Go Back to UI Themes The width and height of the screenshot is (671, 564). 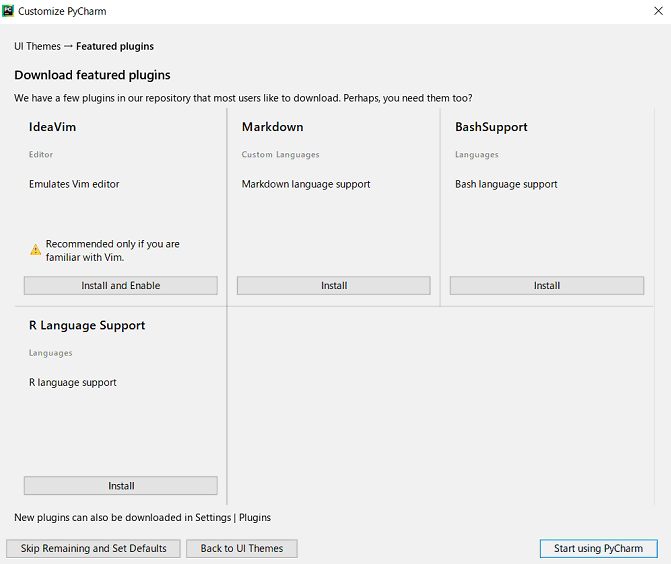[241, 548]
